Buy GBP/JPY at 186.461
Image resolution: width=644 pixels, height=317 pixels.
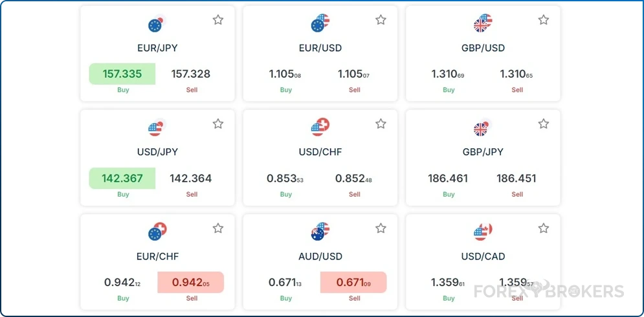coord(448,178)
